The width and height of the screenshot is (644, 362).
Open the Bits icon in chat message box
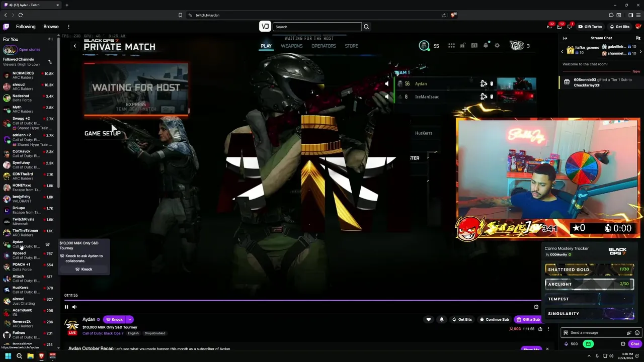pyautogui.click(x=629, y=333)
